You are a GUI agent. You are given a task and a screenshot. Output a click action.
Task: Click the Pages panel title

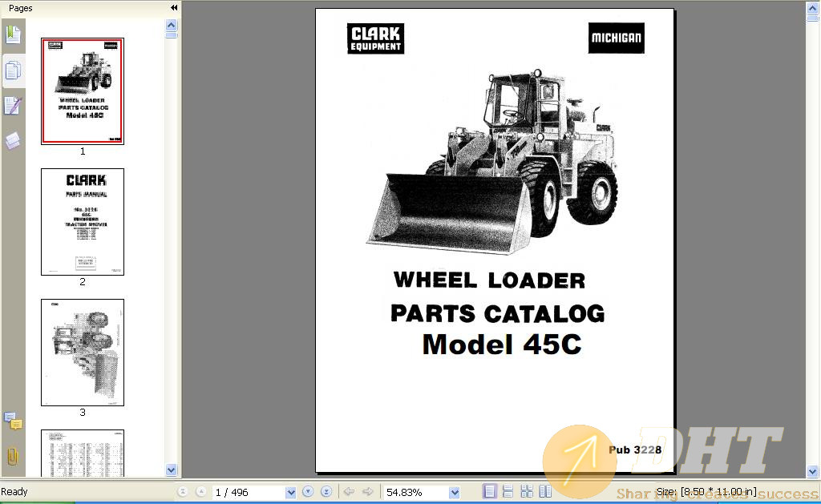(20, 8)
